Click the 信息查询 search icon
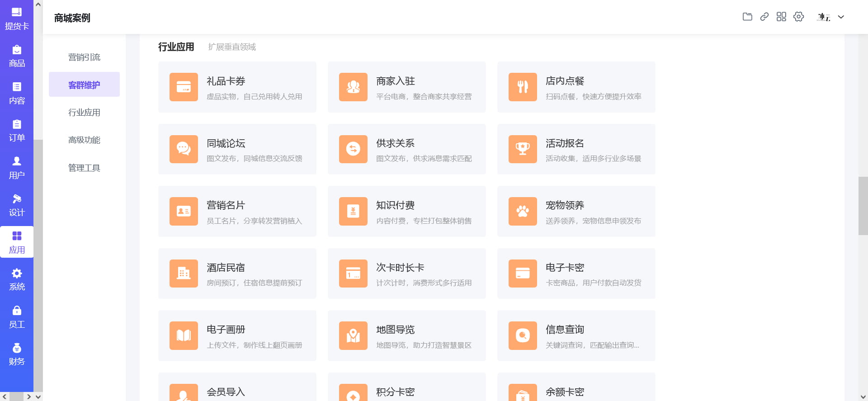 (523, 335)
